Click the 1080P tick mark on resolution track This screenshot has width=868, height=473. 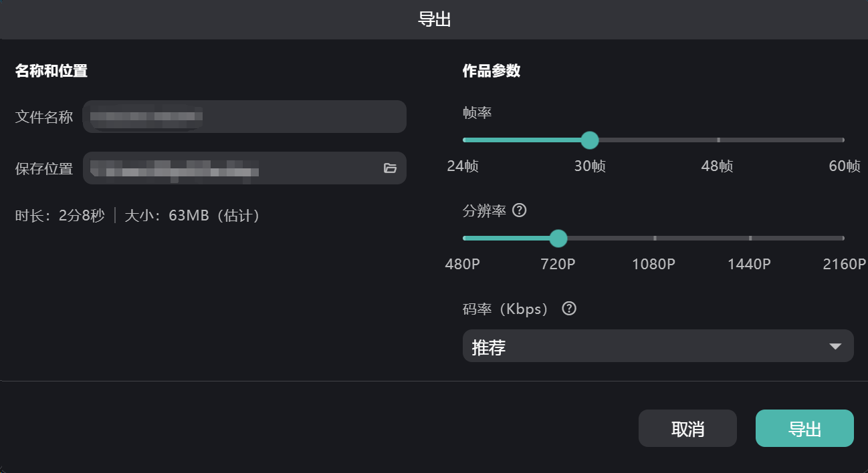[655, 239]
